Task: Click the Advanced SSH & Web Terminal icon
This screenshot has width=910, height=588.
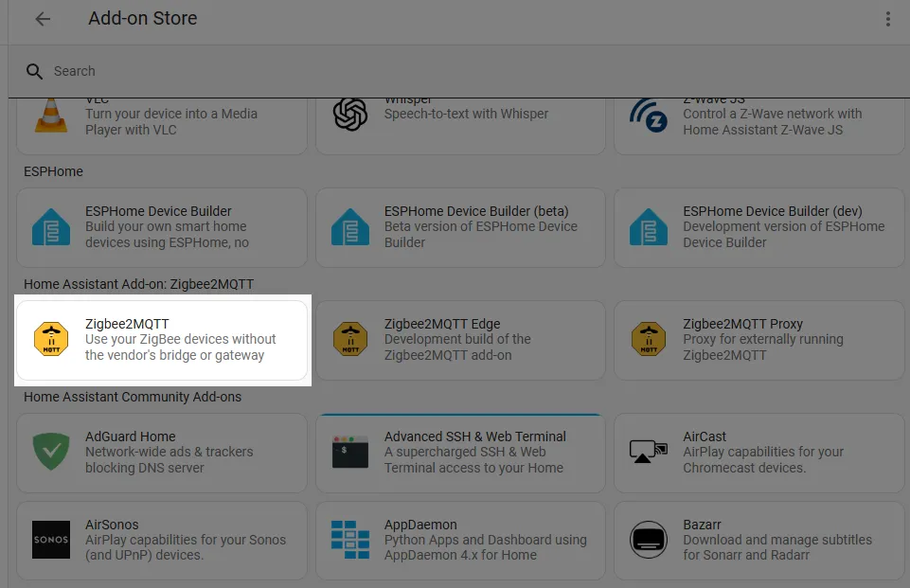Action: 349,453
